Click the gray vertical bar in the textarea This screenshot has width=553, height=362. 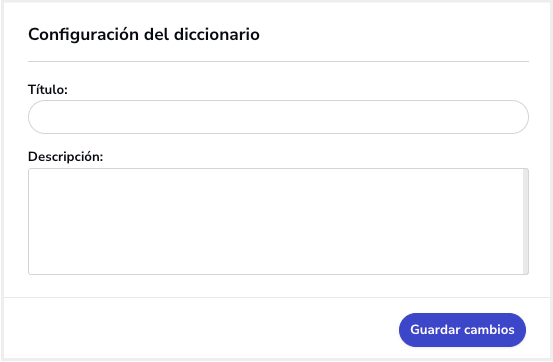(x=525, y=221)
